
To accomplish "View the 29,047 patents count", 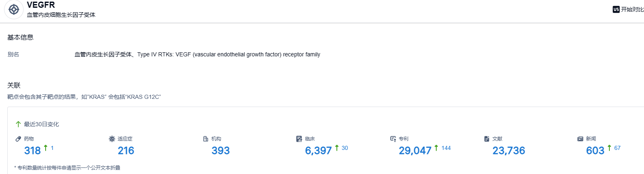I will (x=415, y=151).
